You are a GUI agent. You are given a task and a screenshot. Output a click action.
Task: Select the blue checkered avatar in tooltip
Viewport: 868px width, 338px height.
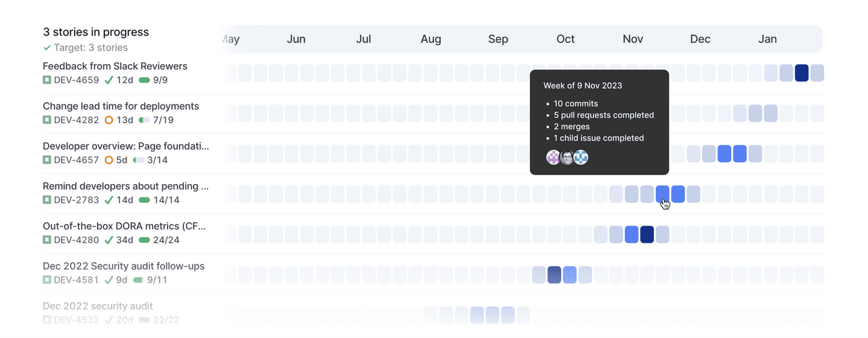tap(580, 158)
